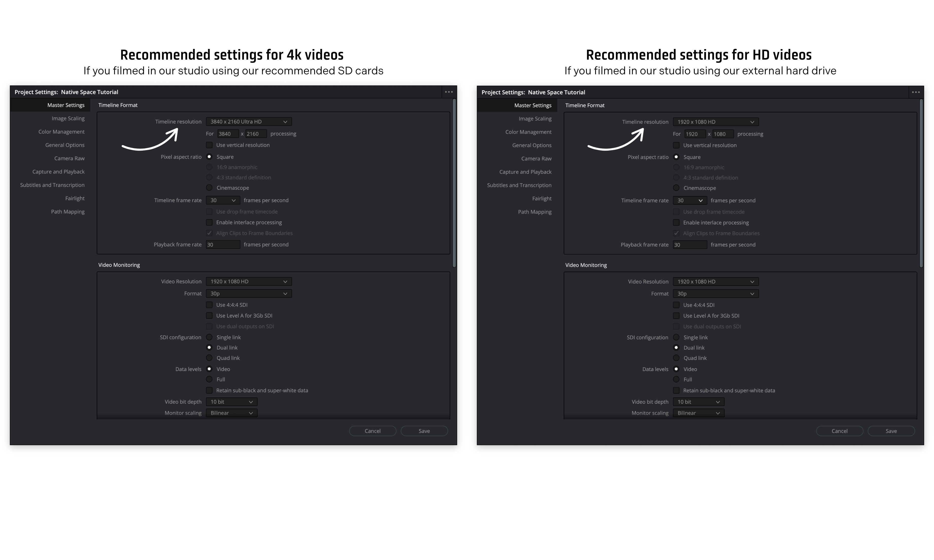Screen dimensions: 934x560
Task: Open Video Resolution dropdown in HD window
Action: [x=716, y=282]
